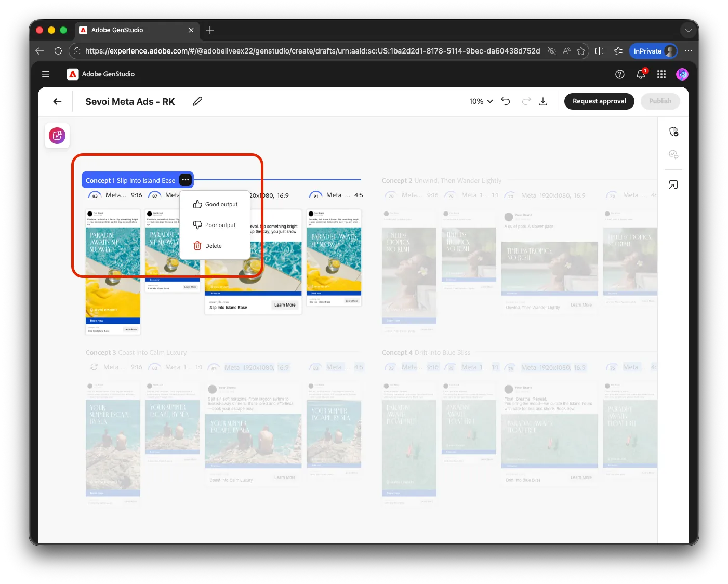Open the brand check shield panel
This screenshot has width=728, height=584.
click(673, 131)
